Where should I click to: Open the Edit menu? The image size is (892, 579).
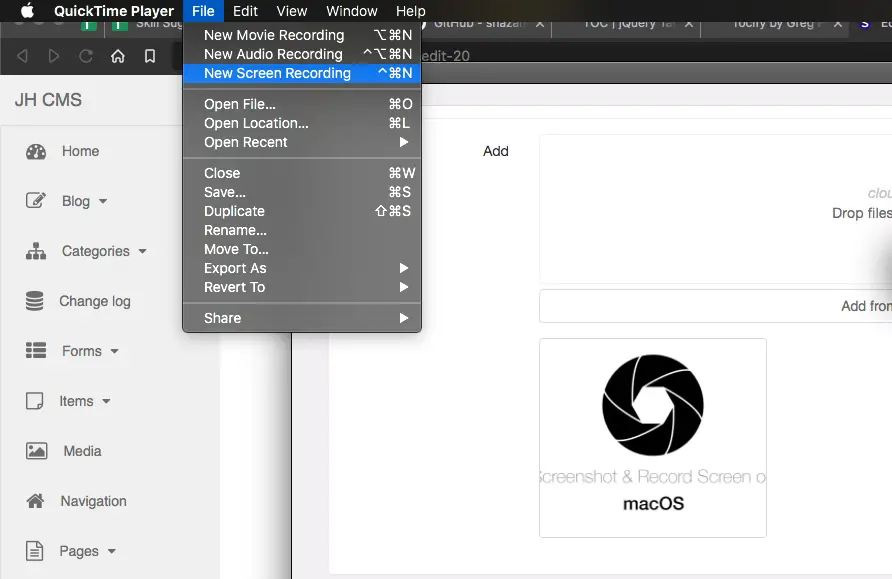coord(245,11)
